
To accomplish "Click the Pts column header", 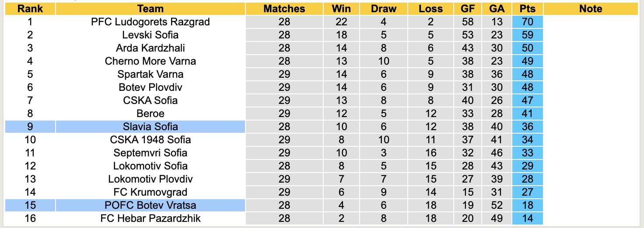I will (x=528, y=9).
